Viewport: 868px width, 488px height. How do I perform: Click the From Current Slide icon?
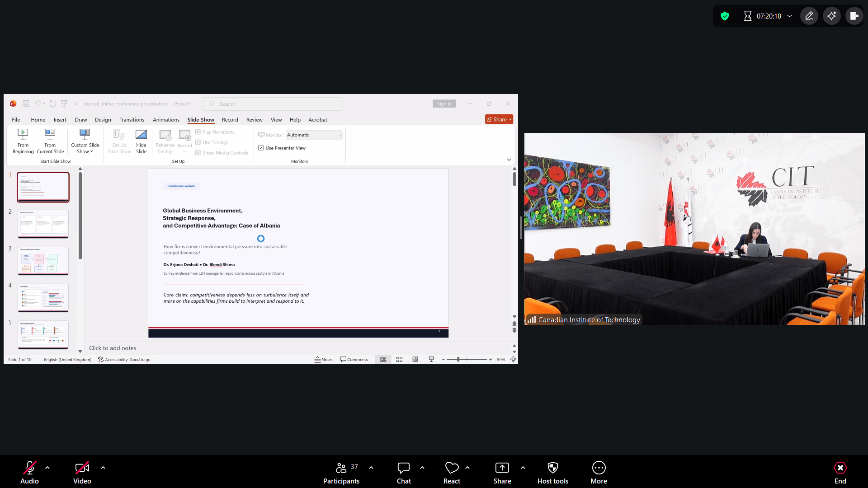coord(50,134)
